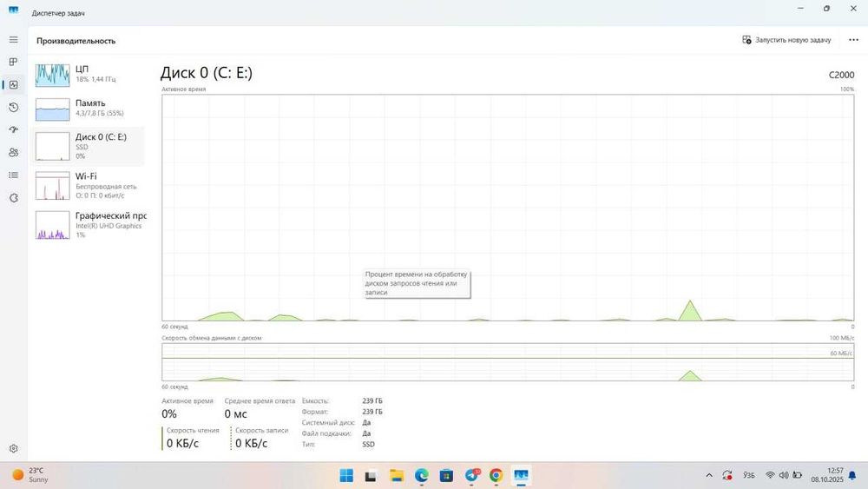
Task: Click the Скорость чтения 0 КБ/с value
Action: [x=182, y=443]
